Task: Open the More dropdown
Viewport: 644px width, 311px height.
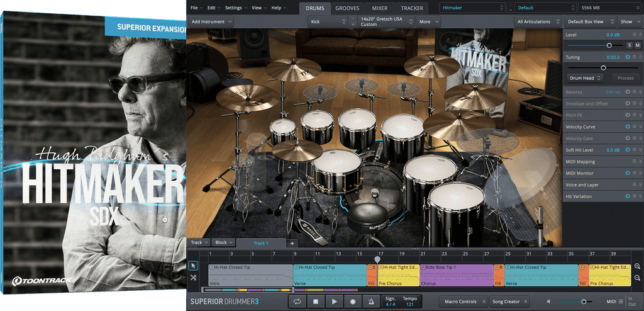Action: click(x=428, y=22)
